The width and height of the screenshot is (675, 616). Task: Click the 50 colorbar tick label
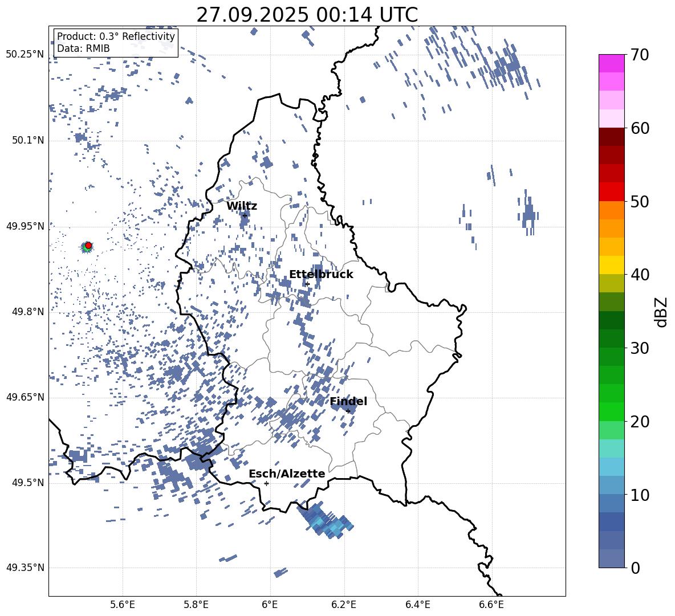[x=640, y=201]
